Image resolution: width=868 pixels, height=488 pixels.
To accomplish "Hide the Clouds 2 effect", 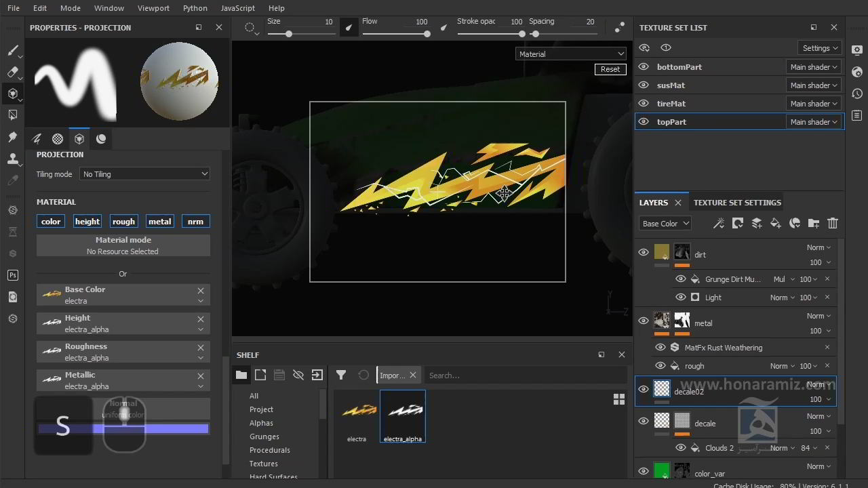I will [x=681, y=448].
